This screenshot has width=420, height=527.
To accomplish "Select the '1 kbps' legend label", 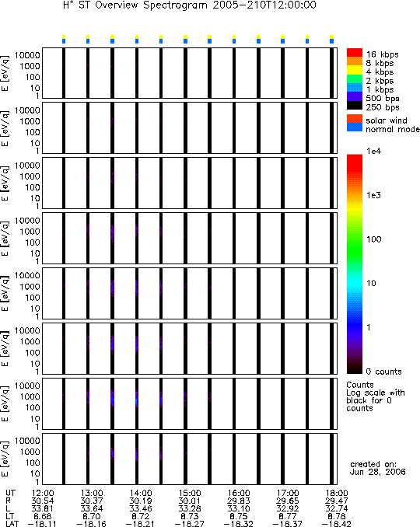I will 380,89.
